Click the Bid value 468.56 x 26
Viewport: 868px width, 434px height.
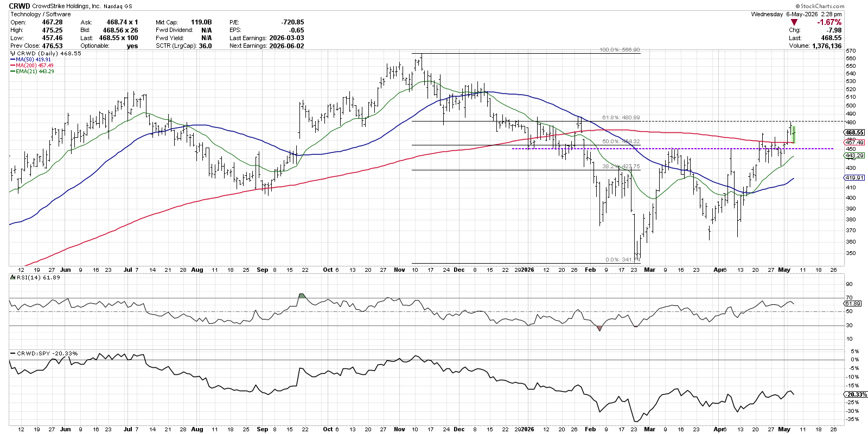(x=120, y=30)
